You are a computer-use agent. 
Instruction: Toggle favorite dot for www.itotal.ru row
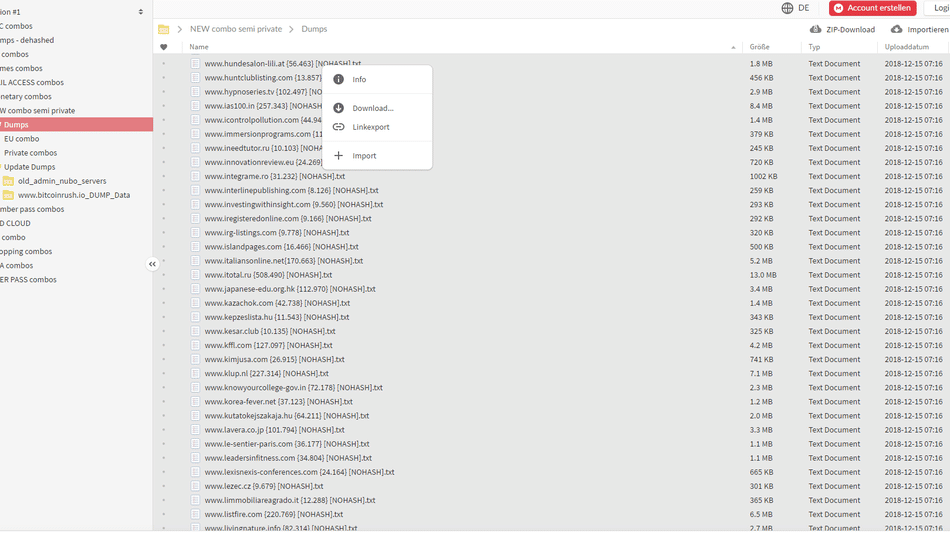(164, 275)
